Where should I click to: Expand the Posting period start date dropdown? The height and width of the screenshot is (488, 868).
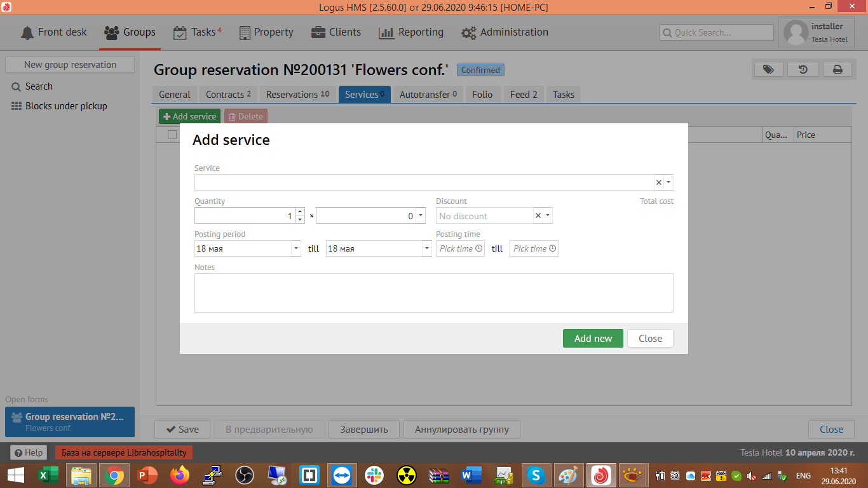(295, 248)
